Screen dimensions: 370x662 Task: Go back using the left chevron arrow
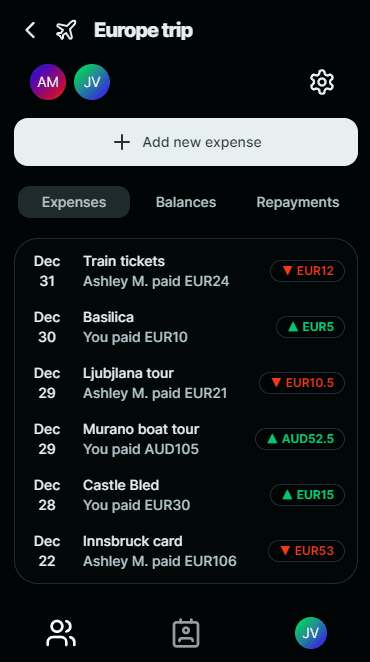(30, 30)
